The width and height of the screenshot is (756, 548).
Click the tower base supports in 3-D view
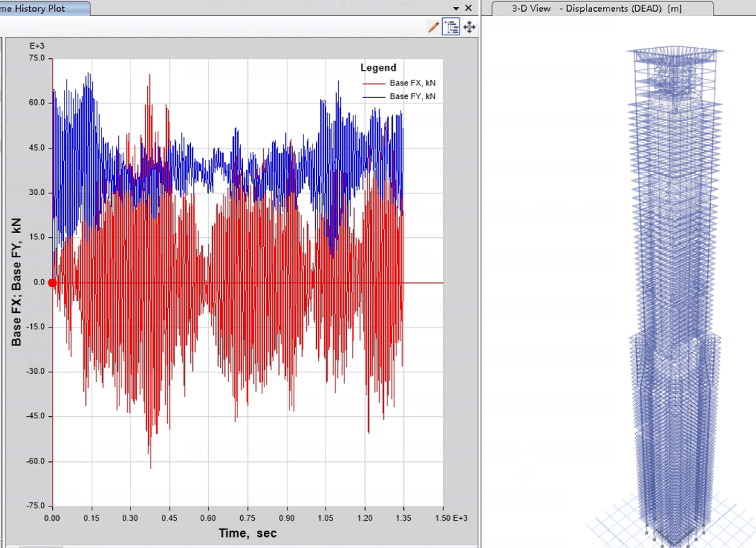coord(674,535)
